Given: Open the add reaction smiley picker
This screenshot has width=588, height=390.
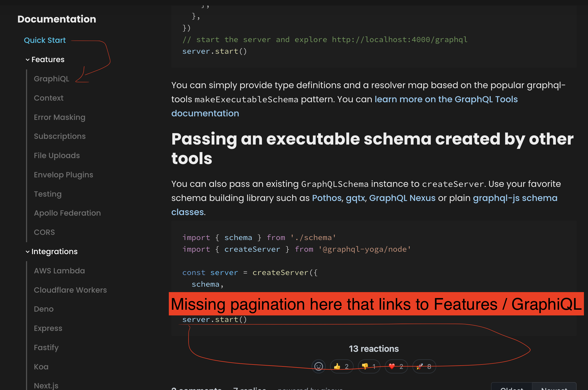Looking at the screenshot, I should coord(319,366).
